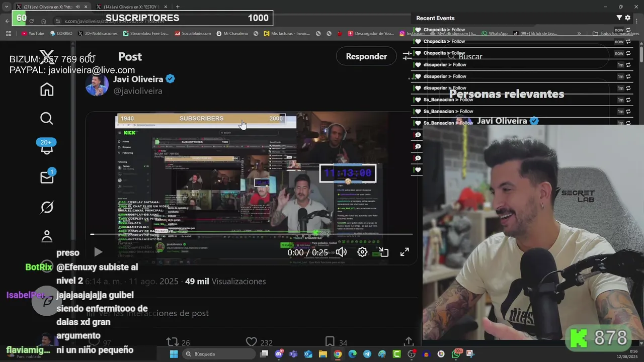
Task: Open Chrome apps grid icon
Action: pos(9,34)
